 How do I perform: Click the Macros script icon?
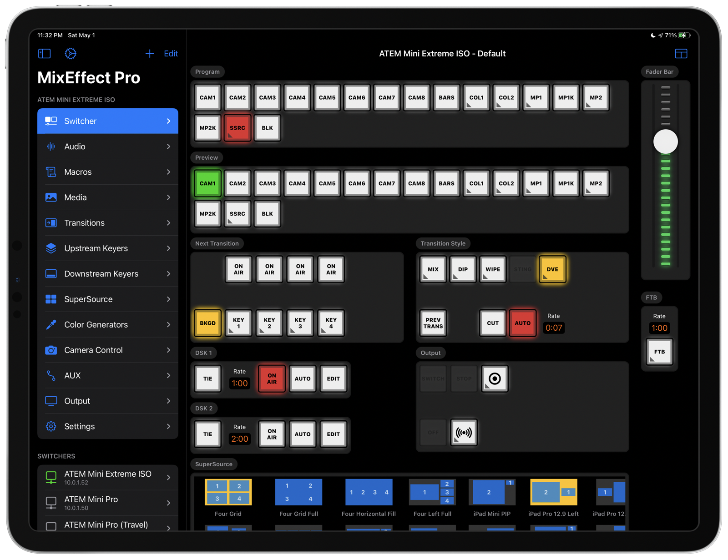click(51, 172)
